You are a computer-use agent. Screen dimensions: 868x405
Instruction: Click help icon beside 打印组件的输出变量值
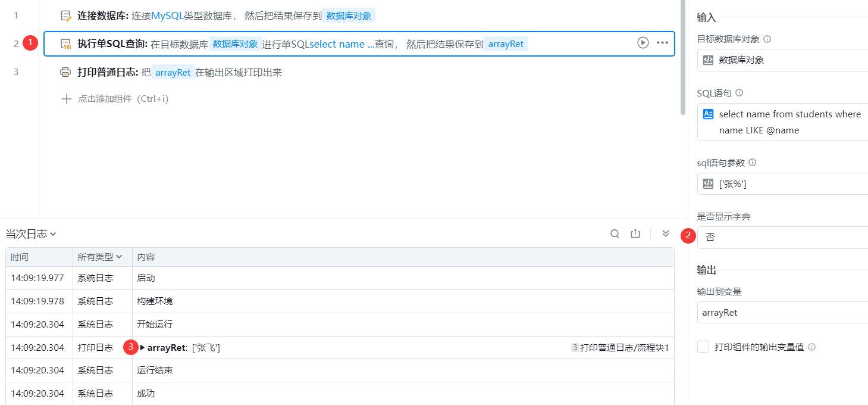[x=812, y=347]
